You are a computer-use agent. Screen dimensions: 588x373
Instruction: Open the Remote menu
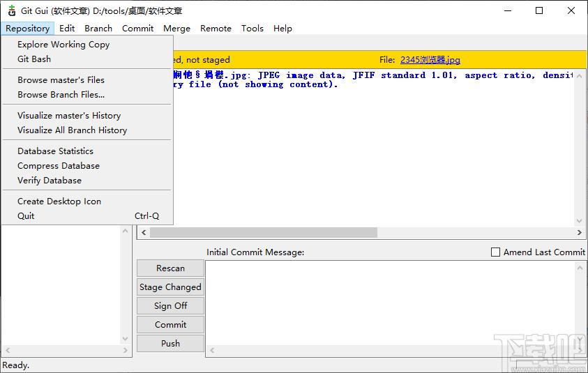click(216, 29)
